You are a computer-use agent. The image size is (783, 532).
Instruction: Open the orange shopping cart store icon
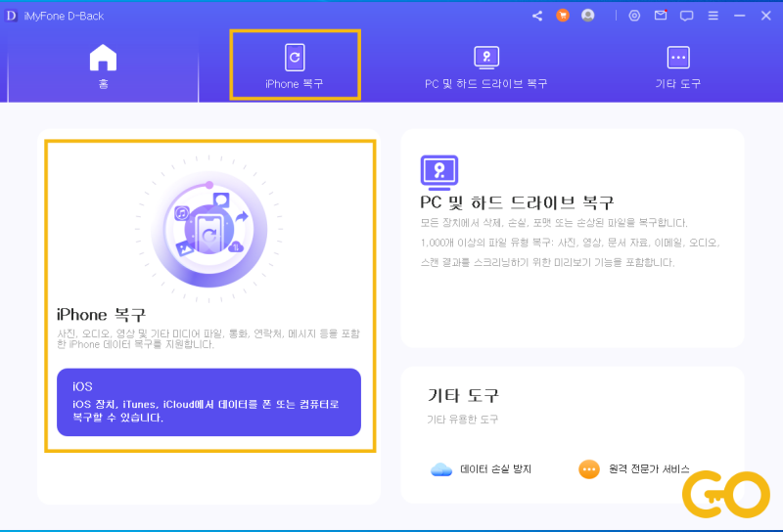[x=563, y=16]
